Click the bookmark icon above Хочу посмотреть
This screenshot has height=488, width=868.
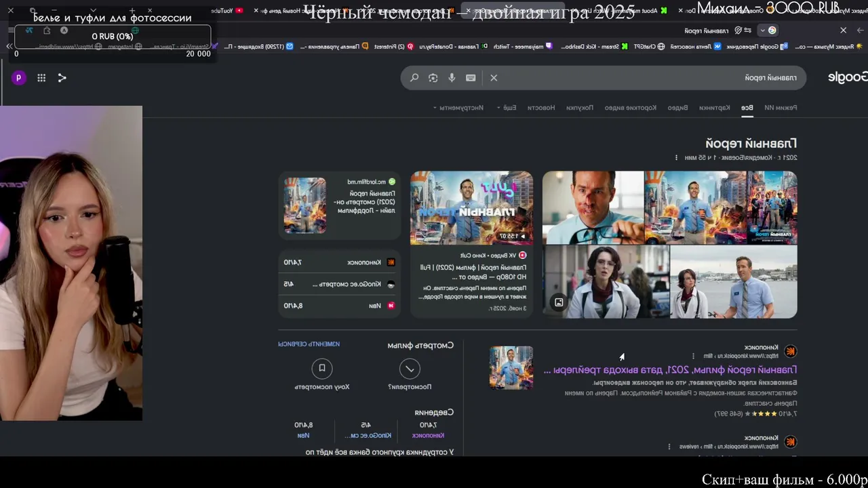click(x=322, y=368)
